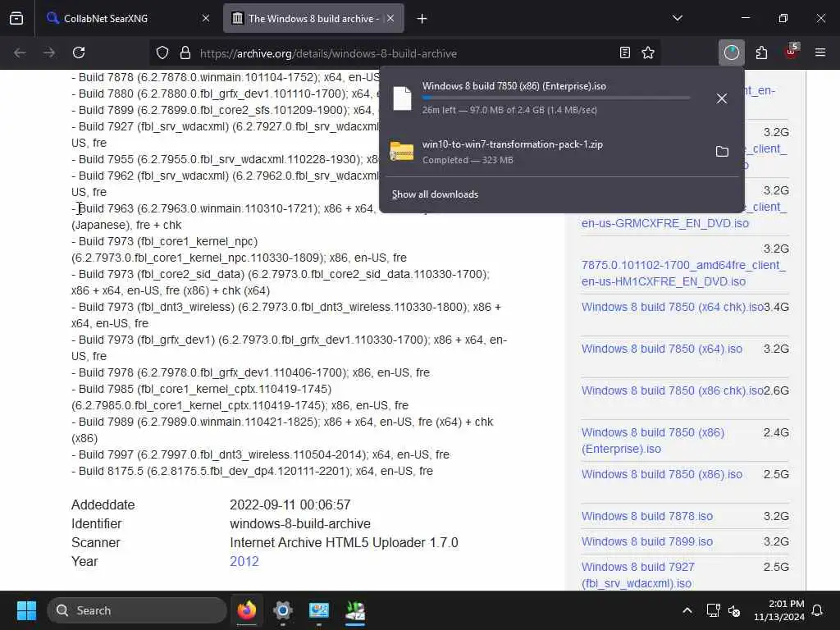Open Settings gear app in taskbar
The image size is (840, 630).
point(282,610)
